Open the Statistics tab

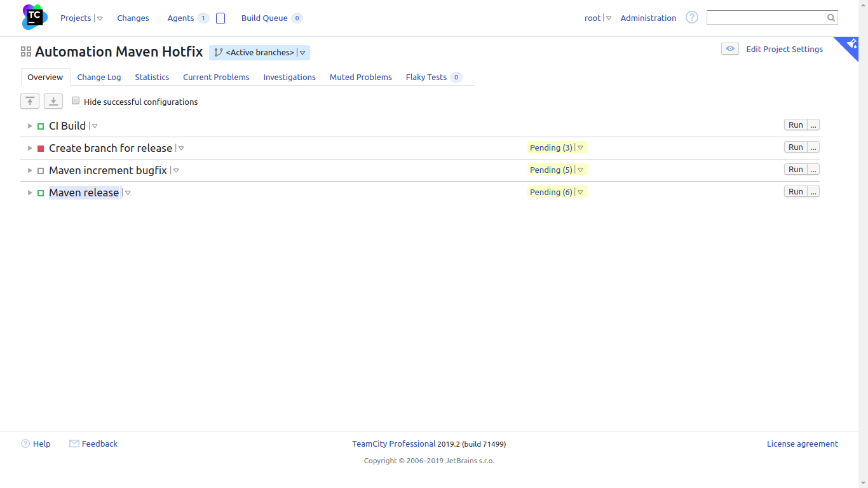[152, 77]
